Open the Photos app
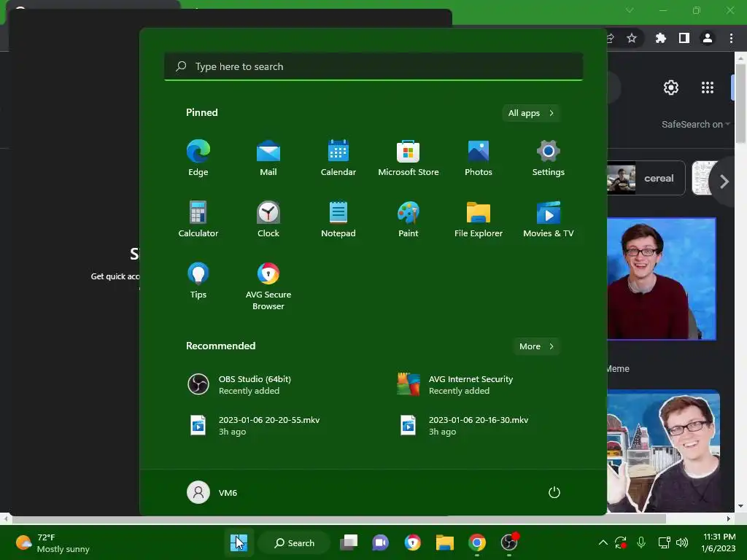Viewport: 747px width, 560px height. pyautogui.click(x=479, y=158)
